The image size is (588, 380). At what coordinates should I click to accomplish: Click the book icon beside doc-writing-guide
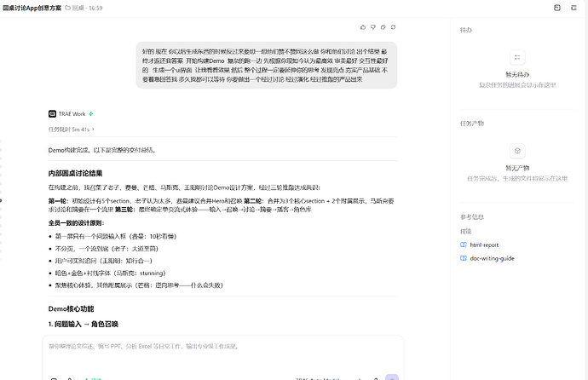coord(464,258)
